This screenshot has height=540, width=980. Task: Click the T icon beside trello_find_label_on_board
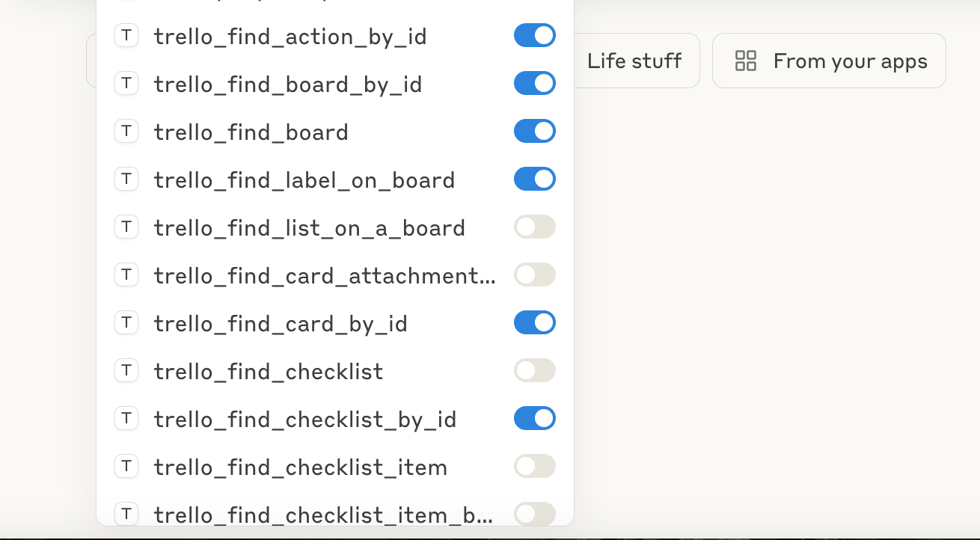[x=126, y=179]
